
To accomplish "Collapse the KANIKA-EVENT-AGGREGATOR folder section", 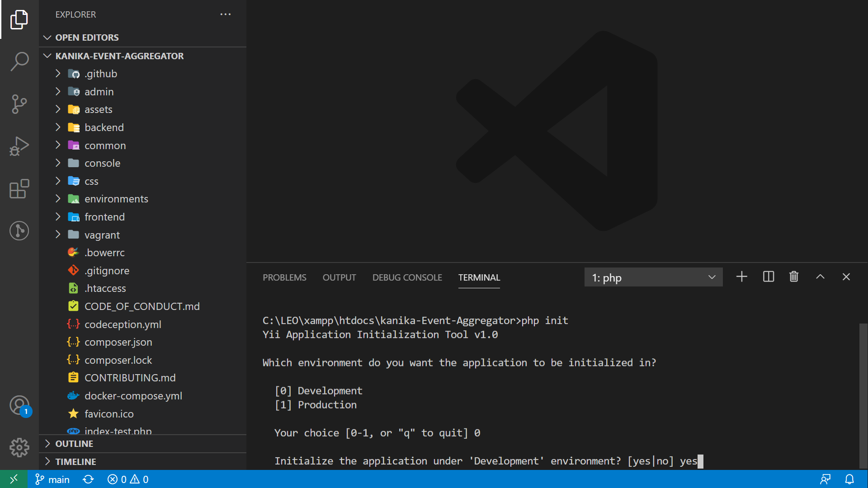I will click(x=143, y=56).
